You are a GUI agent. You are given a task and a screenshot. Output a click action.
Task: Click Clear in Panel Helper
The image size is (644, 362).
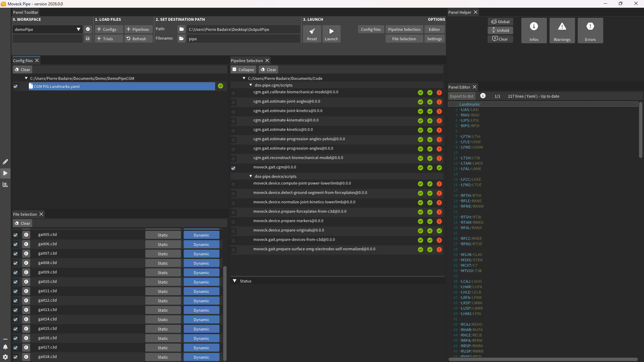[500, 39]
